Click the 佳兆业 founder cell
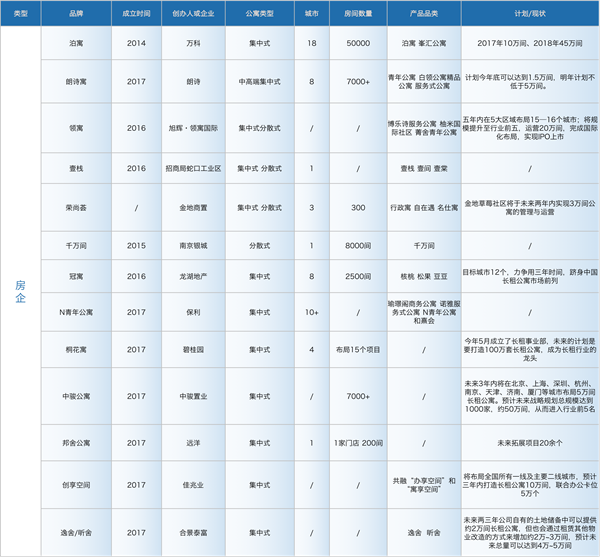The width and height of the screenshot is (600, 557). [199, 489]
